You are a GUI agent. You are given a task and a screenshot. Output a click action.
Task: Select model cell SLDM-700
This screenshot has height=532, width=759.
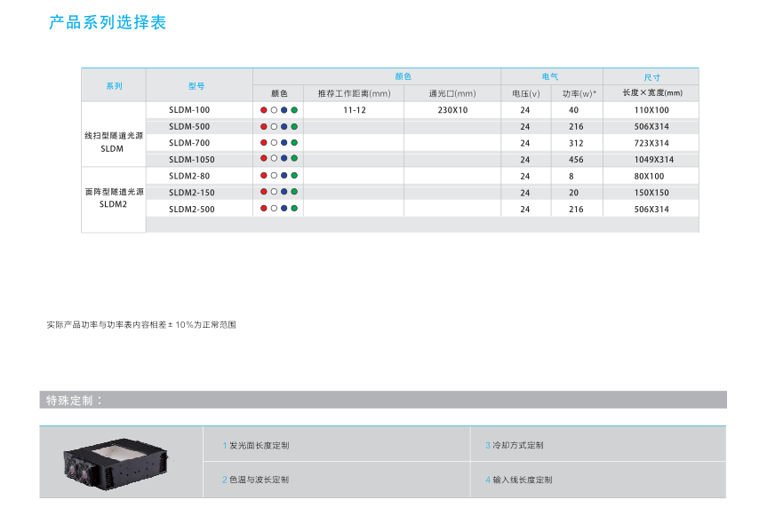[x=189, y=143]
